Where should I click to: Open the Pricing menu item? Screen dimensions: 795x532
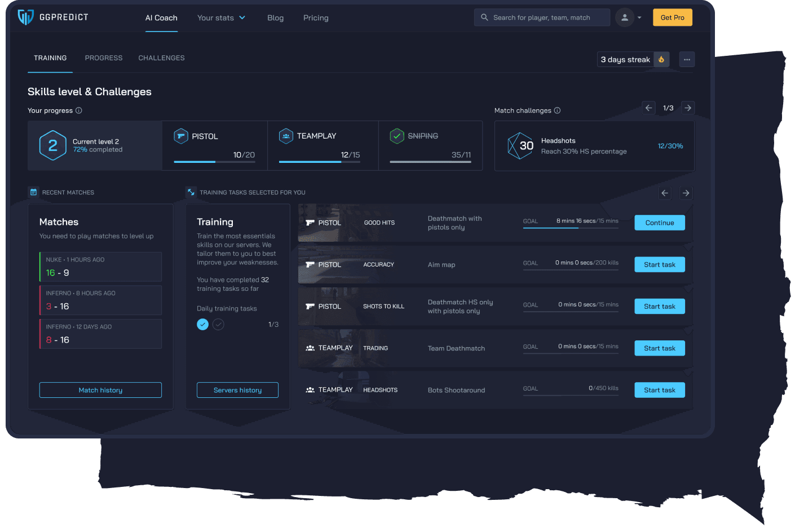(x=315, y=17)
